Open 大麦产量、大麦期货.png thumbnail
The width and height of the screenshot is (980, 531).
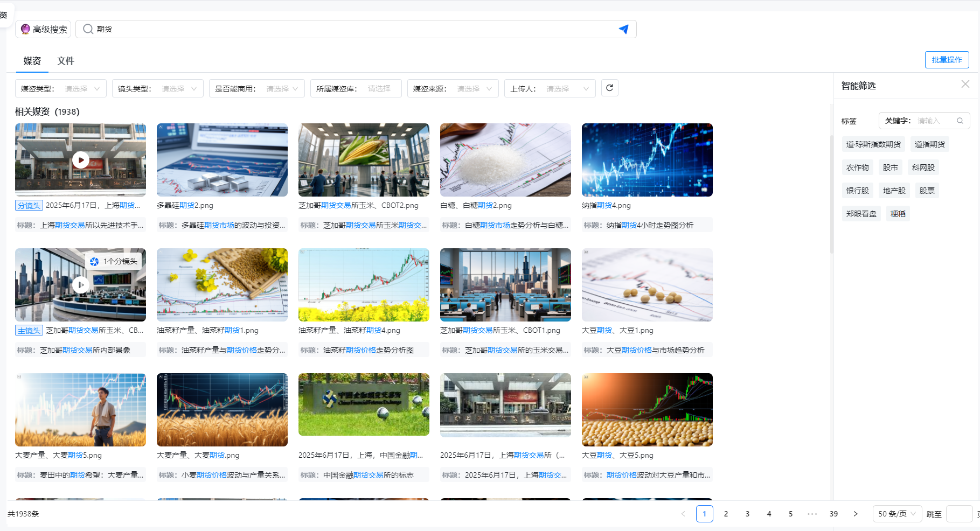click(222, 410)
